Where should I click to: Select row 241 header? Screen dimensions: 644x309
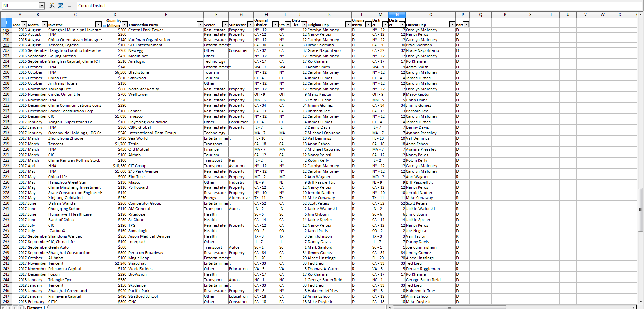pyautogui.click(x=6, y=263)
